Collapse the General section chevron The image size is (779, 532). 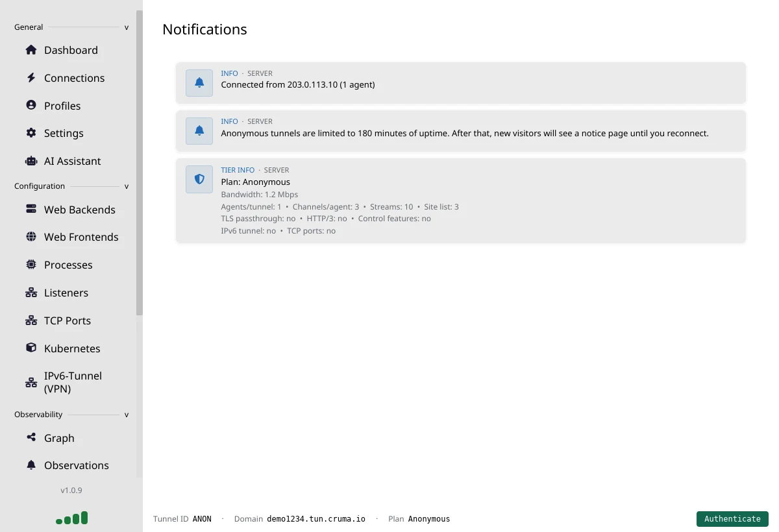tap(127, 27)
